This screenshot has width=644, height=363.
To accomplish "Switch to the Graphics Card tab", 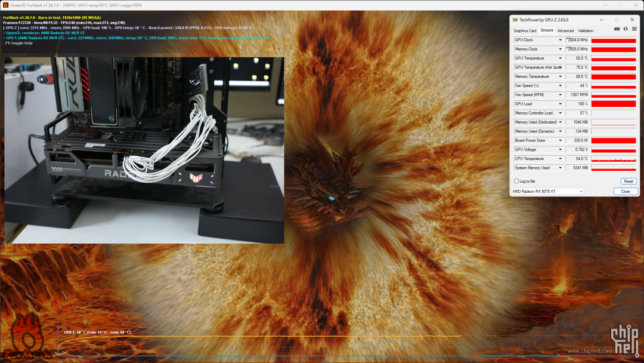I will tap(525, 31).
